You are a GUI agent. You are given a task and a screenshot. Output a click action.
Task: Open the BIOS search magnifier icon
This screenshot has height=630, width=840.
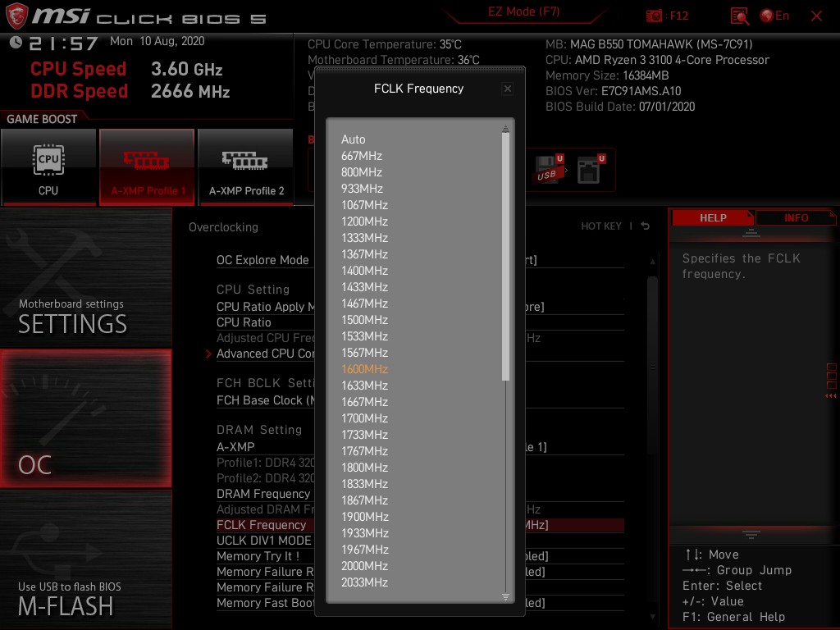[739, 16]
